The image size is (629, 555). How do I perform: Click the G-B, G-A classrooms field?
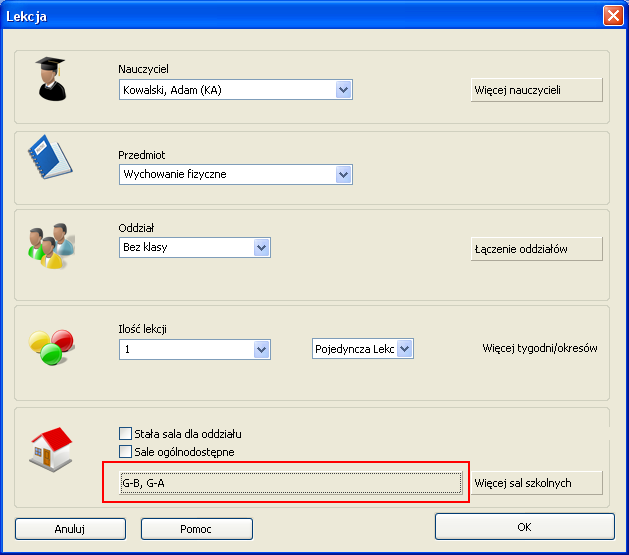pyautogui.click(x=290, y=483)
